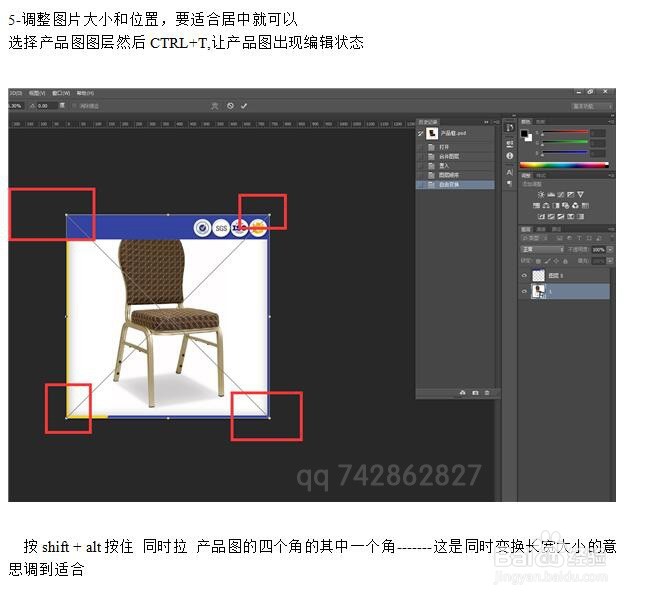Set history brush source on 产品框.psd snapshot
Viewport: 645px width, 600px height.
point(420,133)
